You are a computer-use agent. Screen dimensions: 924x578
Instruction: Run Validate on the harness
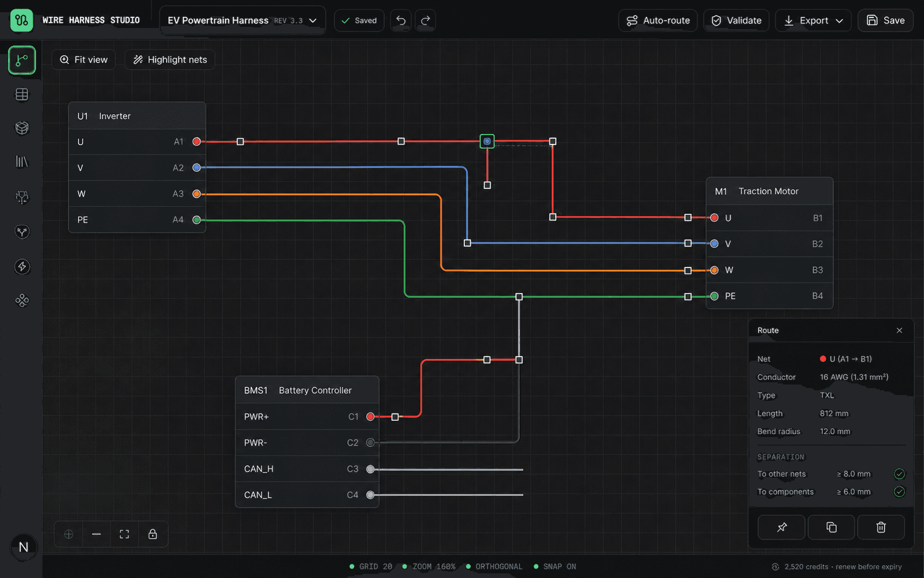pyautogui.click(x=736, y=20)
